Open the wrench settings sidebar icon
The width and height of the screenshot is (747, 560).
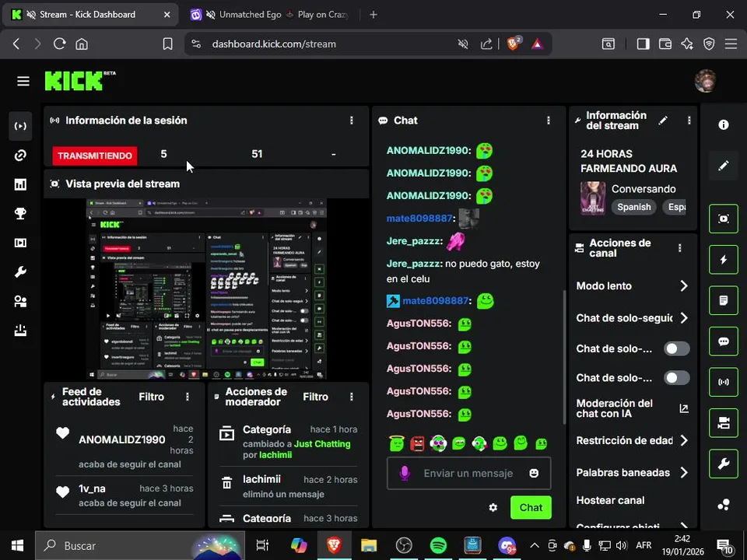[20, 272]
